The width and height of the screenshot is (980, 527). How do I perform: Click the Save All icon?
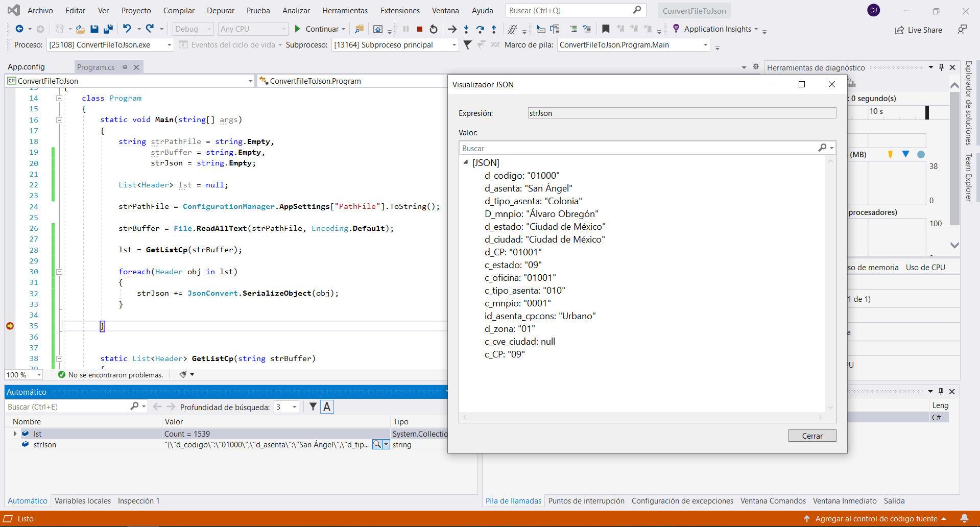(108, 29)
